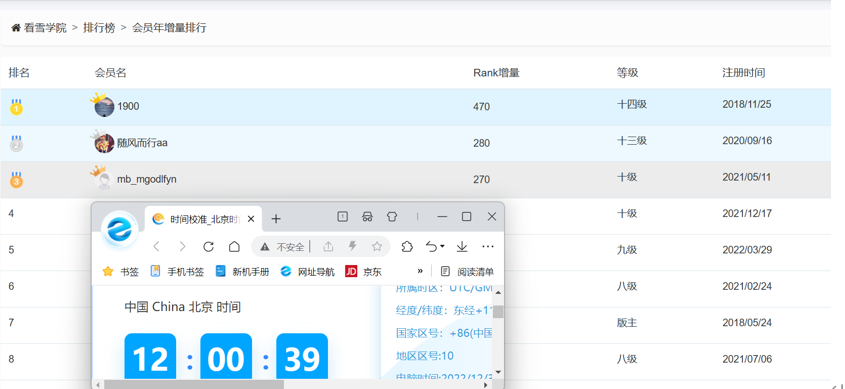Open the 360 browser logo menu

119,229
